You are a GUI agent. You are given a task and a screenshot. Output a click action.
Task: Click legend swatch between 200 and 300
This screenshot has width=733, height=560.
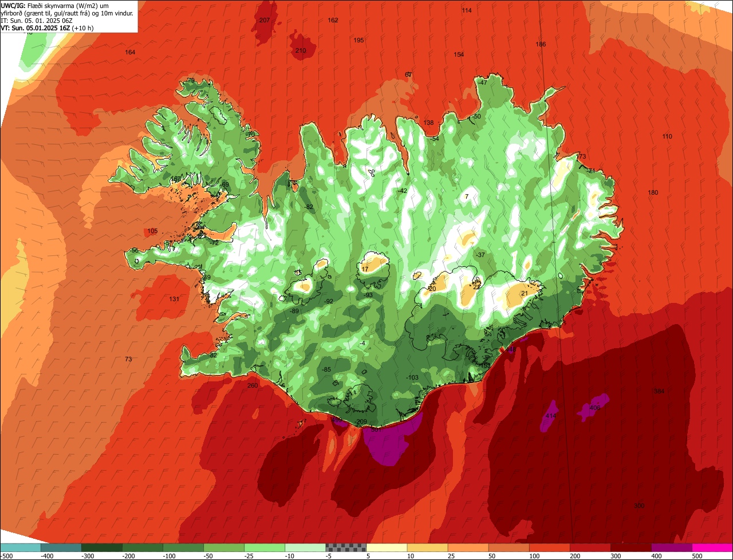click(590, 547)
